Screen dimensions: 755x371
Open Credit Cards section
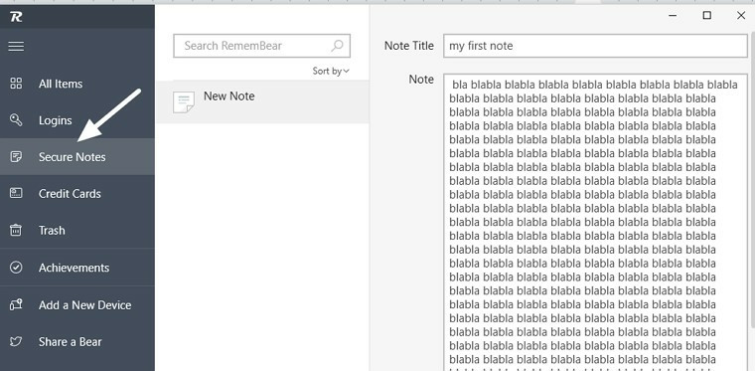pyautogui.click(x=77, y=193)
